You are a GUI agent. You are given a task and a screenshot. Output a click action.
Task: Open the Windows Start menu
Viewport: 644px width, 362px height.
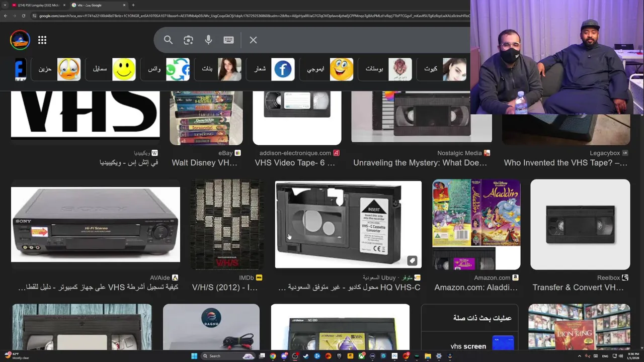tap(194, 356)
